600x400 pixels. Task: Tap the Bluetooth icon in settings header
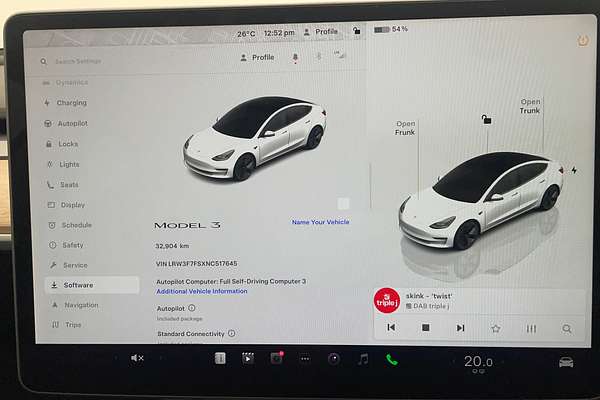318,57
